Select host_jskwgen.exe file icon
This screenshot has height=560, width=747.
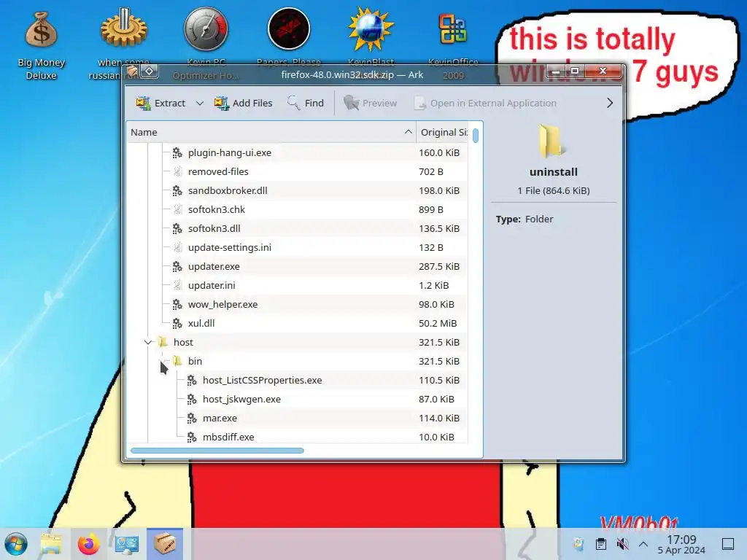click(x=192, y=399)
